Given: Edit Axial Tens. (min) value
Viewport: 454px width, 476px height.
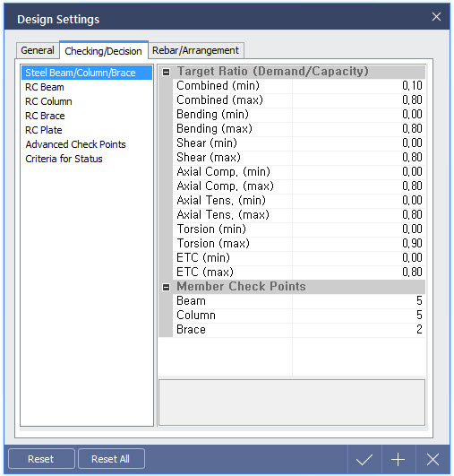Looking at the screenshot, I should (x=359, y=201).
